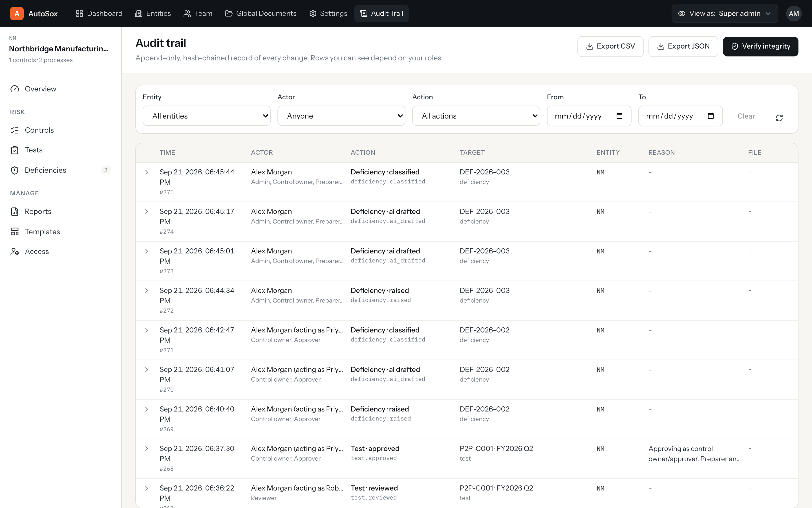The width and height of the screenshot is (812, 508).
Task: Expand audit row #272
Action: pyautogui.click(x=147, y=291)
